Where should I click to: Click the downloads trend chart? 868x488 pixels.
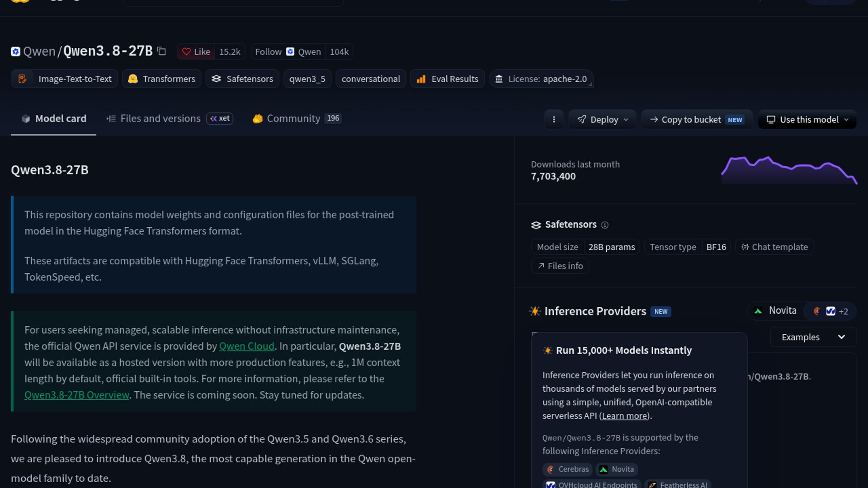[x=789, y=170]
